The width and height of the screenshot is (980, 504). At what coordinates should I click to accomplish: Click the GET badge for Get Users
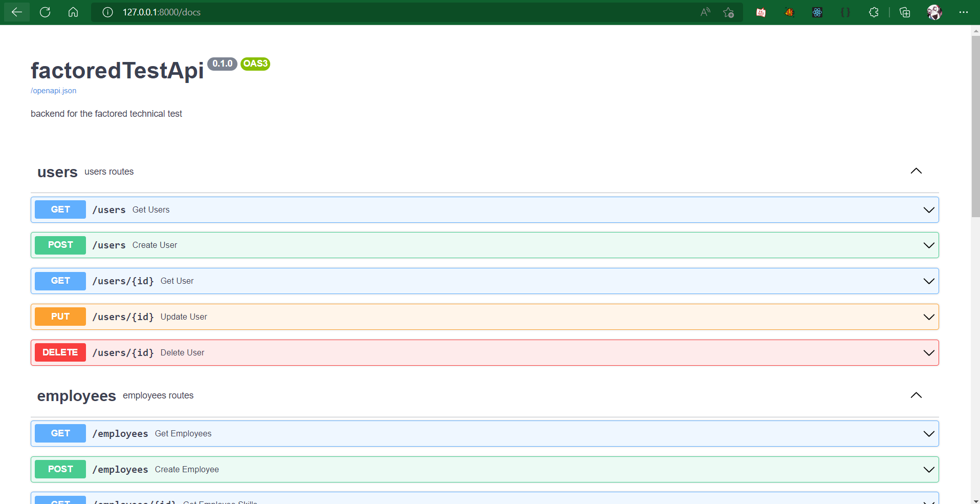pos(60,209)
